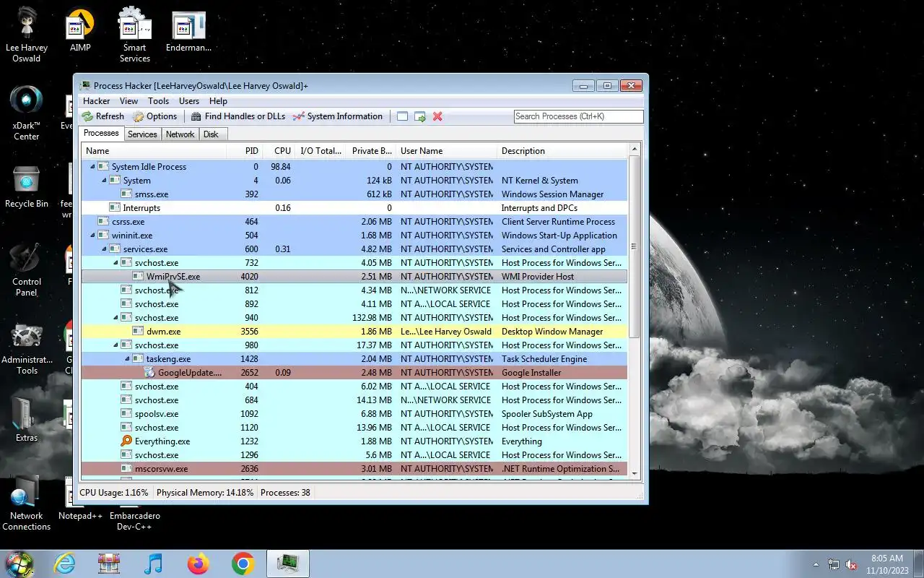Sort by Private Bytes column header
The height and width of the screenshot is (578, 924).
[x=371, y=151]
